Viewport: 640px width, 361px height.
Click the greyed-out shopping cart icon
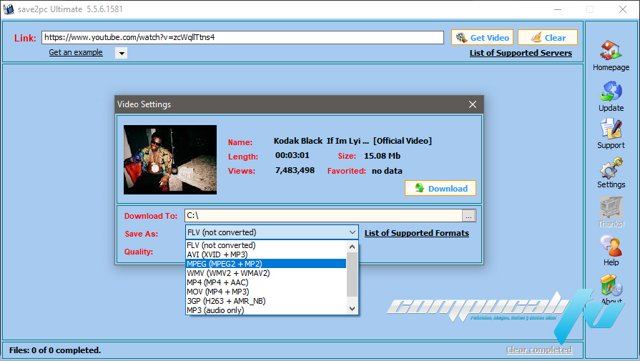pos(611,208)
